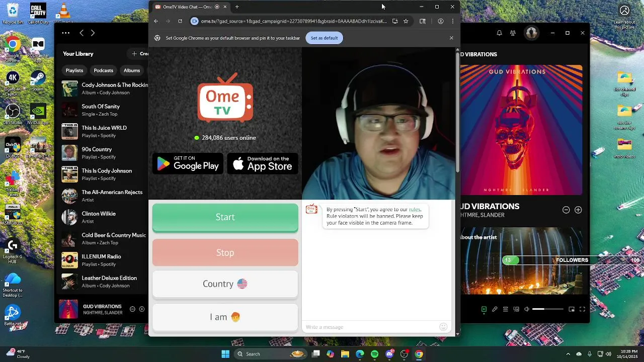Dismiss the default browser notification bar
The width and height of the screenshot is (644, 362).
point(451,38)
